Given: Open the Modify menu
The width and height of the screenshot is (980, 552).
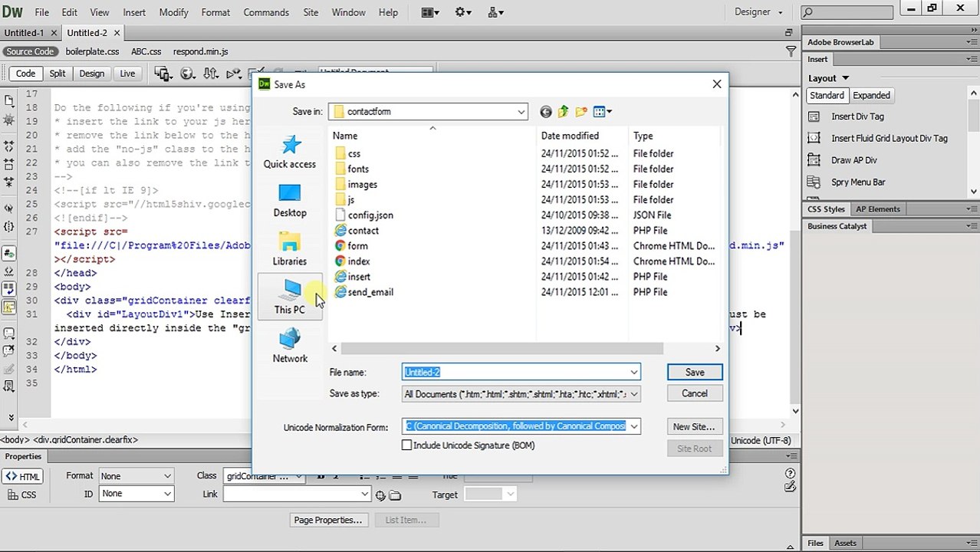Looking at the screenshot, I should click(x=173, y=12).
